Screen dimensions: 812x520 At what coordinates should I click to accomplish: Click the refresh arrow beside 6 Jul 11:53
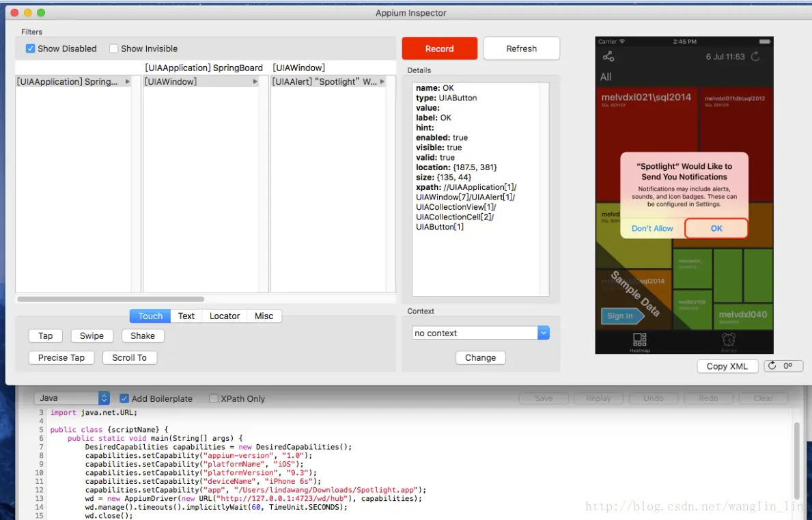[x=755, y=57]
